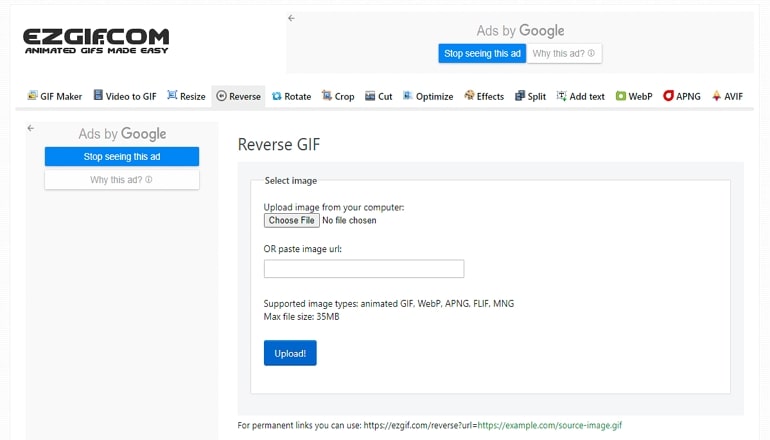
Task: Click the Ads by Google text in sidebar
Action: coord(122,134)
